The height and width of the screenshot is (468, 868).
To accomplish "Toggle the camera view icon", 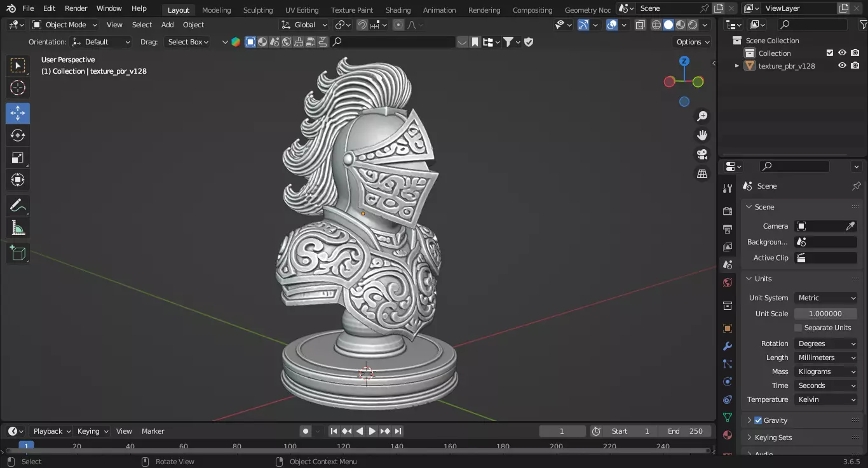I will click(702, 154).
